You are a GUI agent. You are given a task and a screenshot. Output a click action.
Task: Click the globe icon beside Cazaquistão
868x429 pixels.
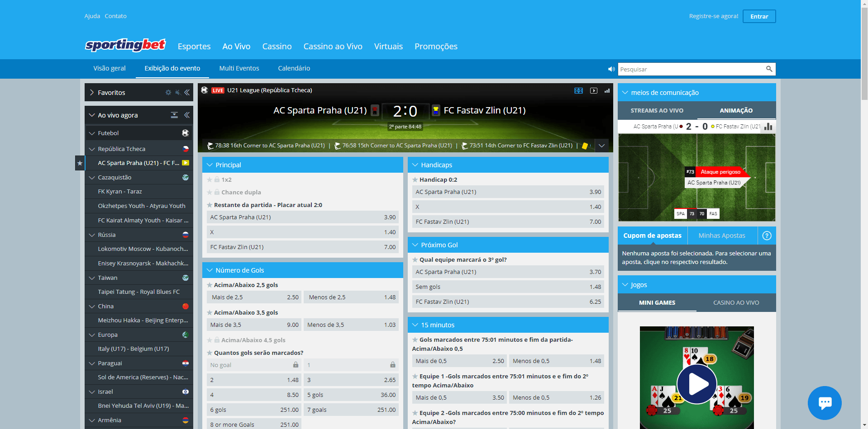click(x=186, y=177)
